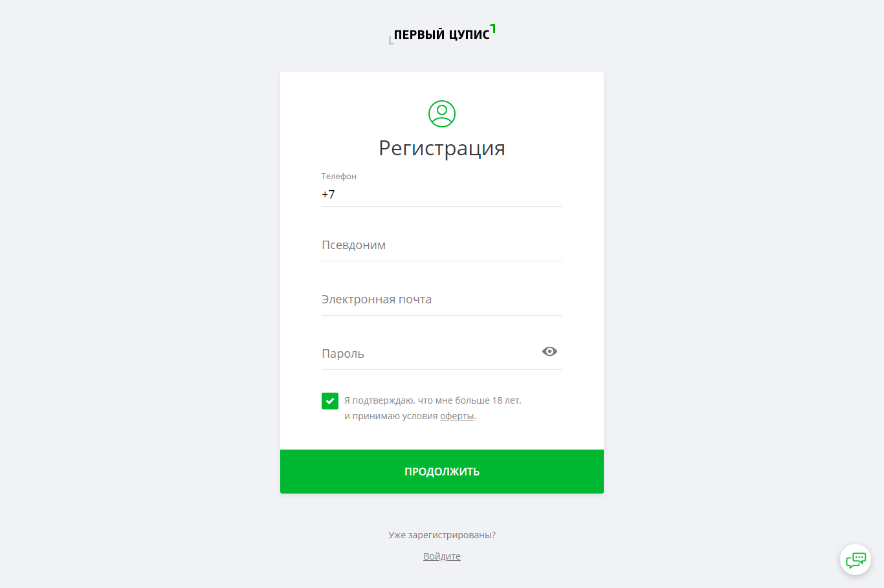Click the green superscript 1 in logo

point(493,28)
